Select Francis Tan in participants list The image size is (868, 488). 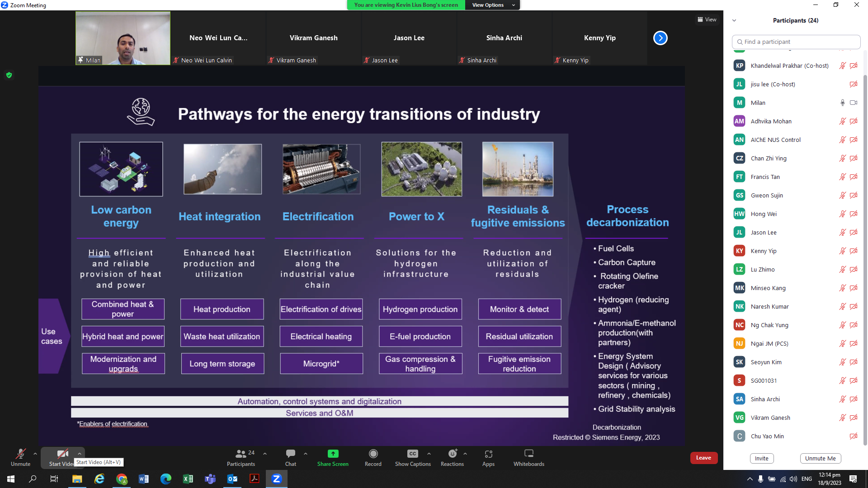click(x=796, y=177)
